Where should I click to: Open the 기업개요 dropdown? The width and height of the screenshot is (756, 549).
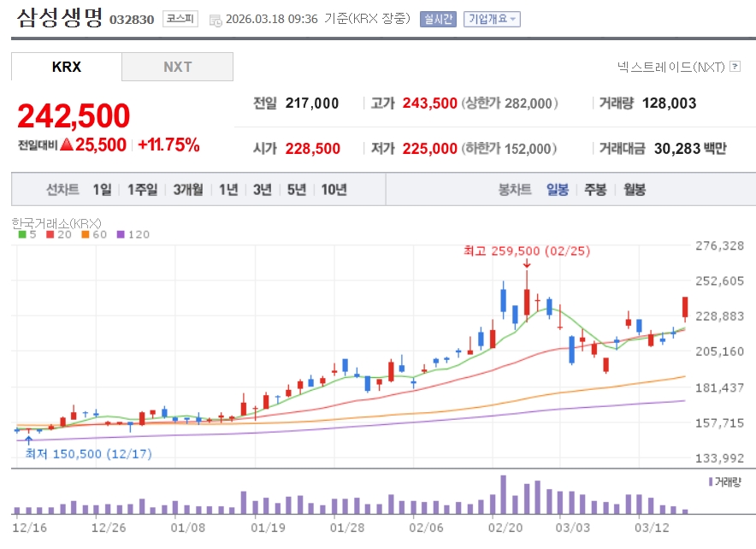coord(492,19)
